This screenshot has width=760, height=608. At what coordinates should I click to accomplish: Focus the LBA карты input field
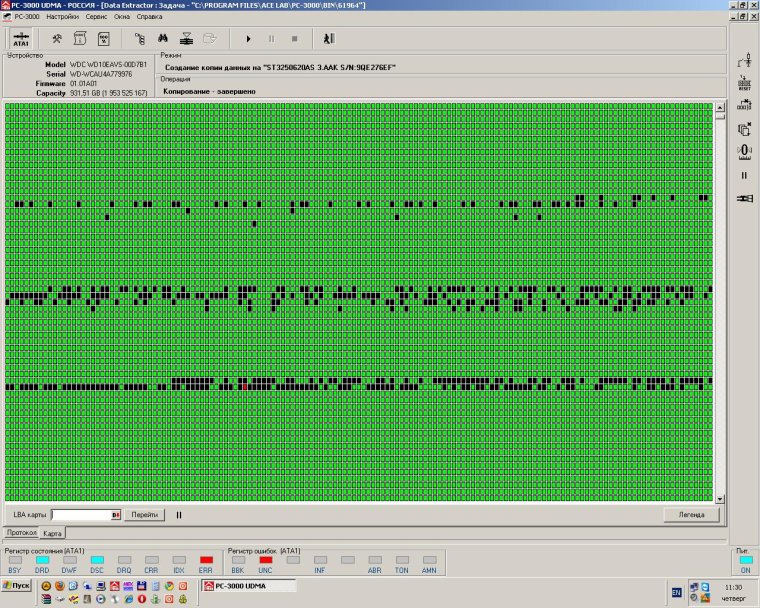pyautogui.click(x=81, y=514)
